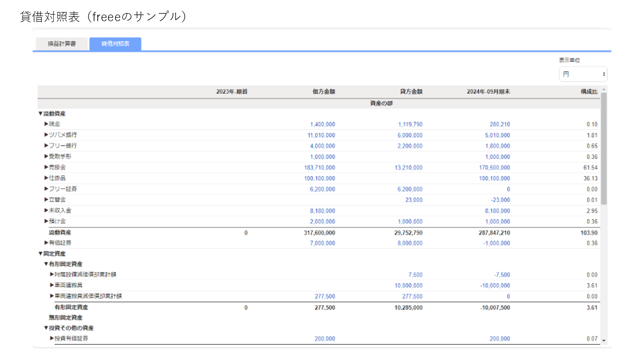
Task: Click ツバメ銀行 credit amount 6,000,000
Action: pos(410,136)
